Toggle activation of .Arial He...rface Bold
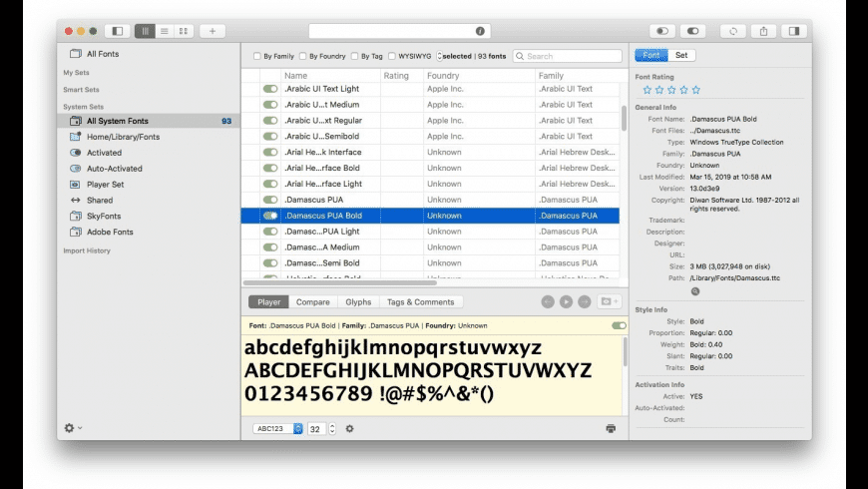 pyautogui.click(x=270, y=168)
